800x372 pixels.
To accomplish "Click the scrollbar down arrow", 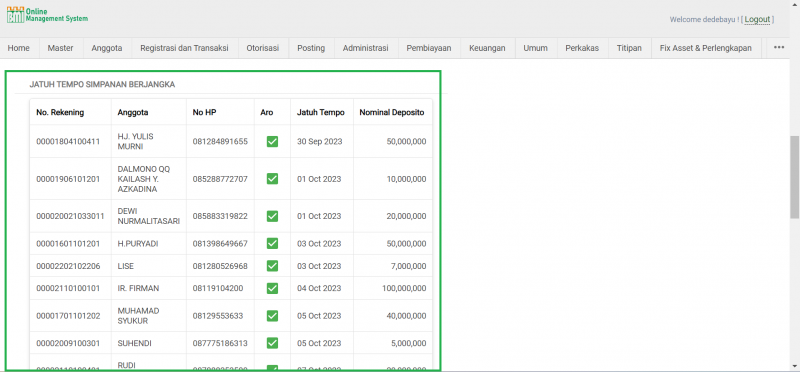I will point(794,366).
